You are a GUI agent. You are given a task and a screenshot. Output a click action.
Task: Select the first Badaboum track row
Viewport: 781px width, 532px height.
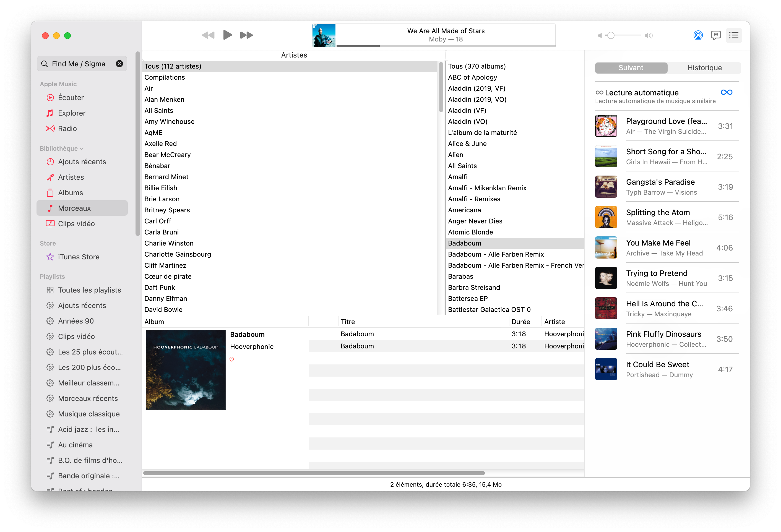click(446, 334)
